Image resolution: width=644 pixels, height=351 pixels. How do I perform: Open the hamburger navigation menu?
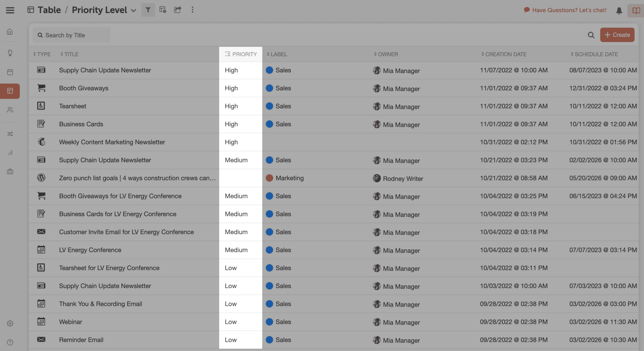[10, 10]
